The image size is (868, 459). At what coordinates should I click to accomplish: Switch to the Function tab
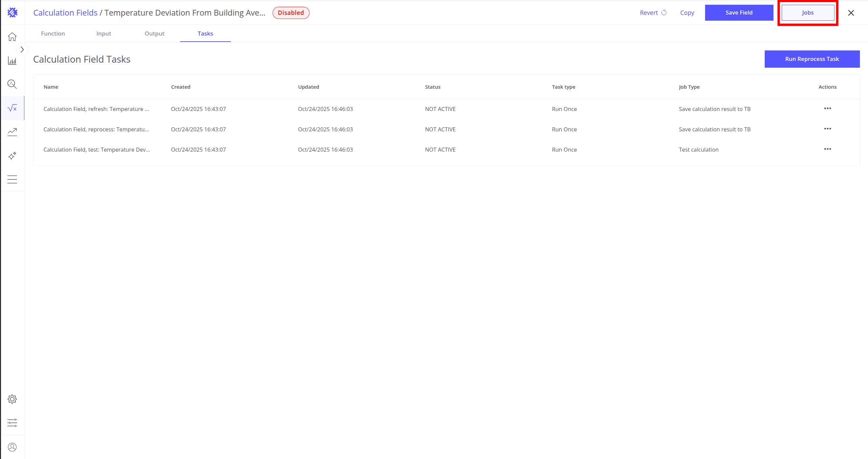53,34
